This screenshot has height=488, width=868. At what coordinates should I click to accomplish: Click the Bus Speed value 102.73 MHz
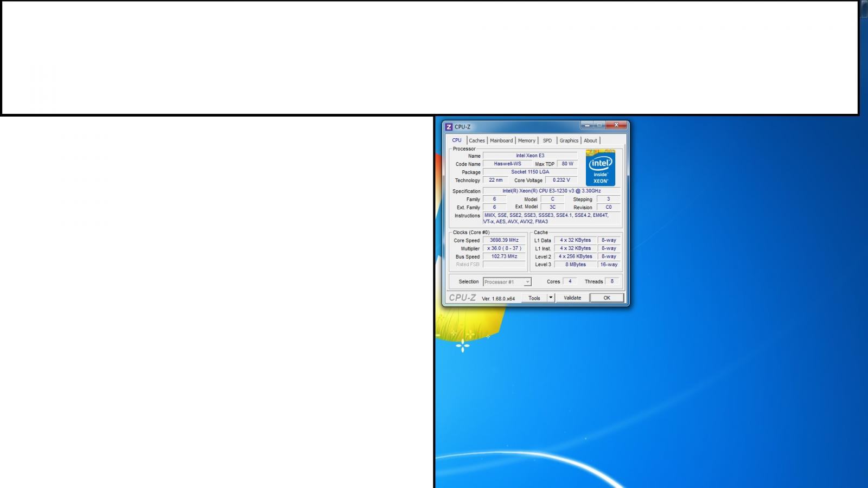tap(504, 256)
